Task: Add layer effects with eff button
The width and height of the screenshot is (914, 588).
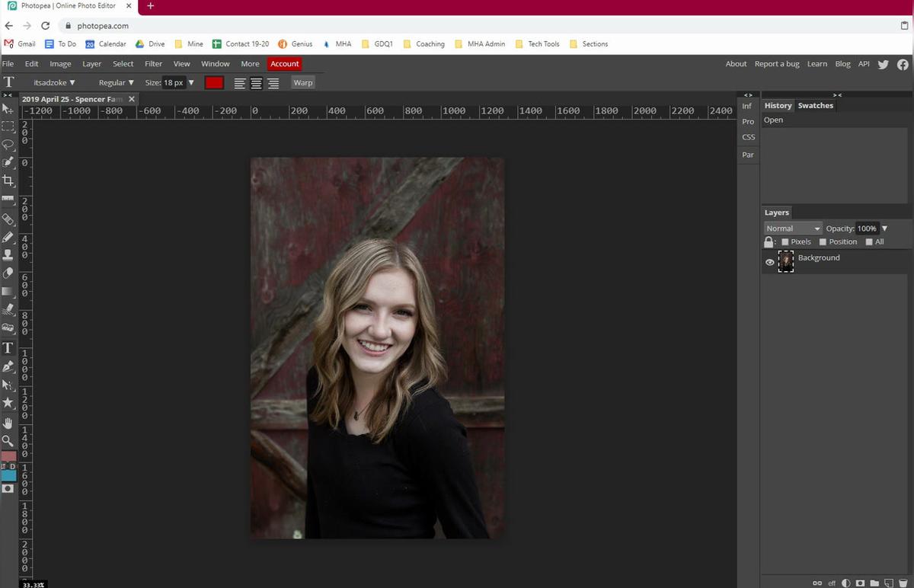Action: click(x=832, y=583)
